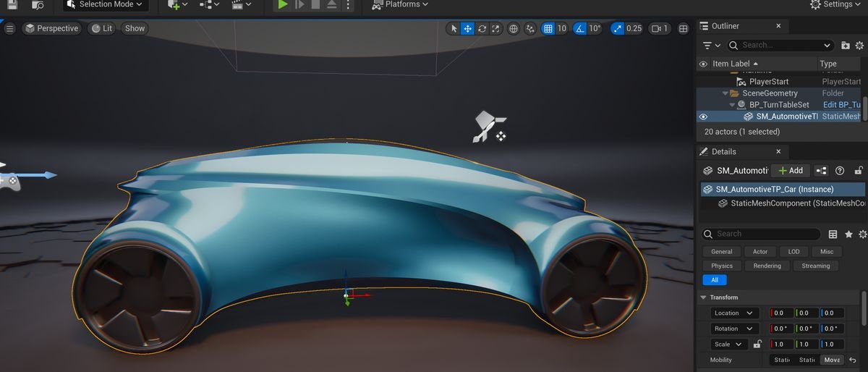Toggle favorites star filter in Details
The image size is (868, 372).
[848, 234]
